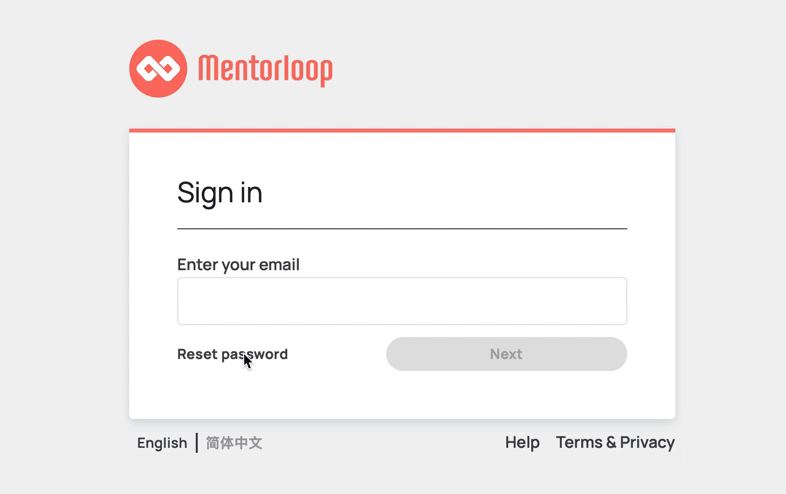Click the 'Enter your email' label
Viewport: 786px width, 494px height.
click(238, 264)
